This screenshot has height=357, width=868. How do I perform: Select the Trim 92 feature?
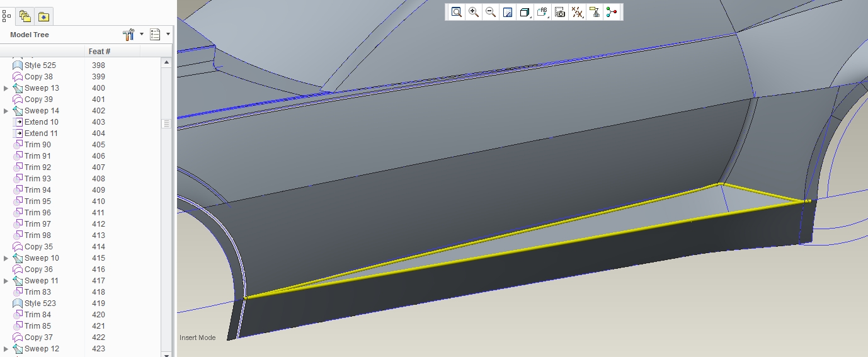pos(38,167)
